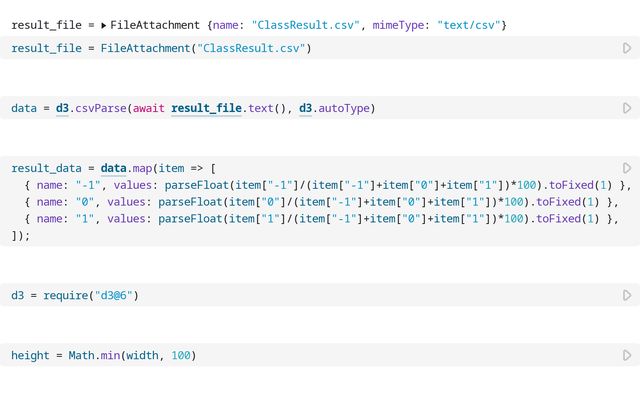Follow the bold data reference before .map
The image size is (640, 400).
tap(114, 168)
